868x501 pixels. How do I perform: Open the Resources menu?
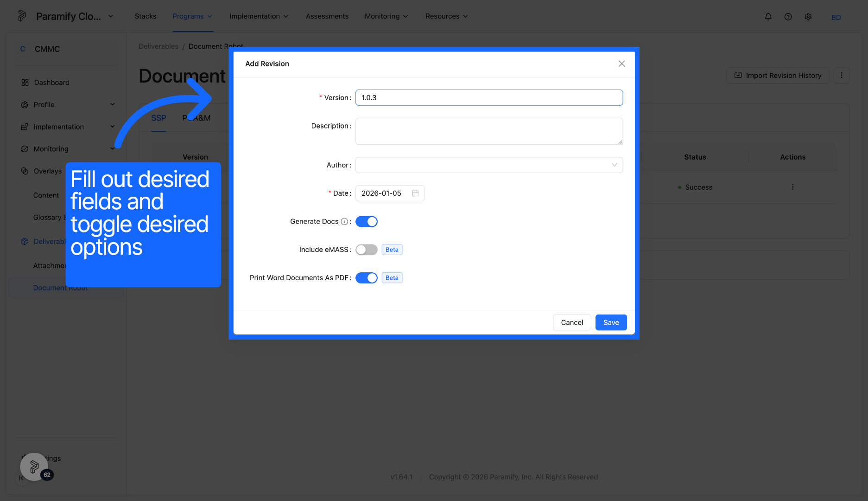click(x=447, y=16)
